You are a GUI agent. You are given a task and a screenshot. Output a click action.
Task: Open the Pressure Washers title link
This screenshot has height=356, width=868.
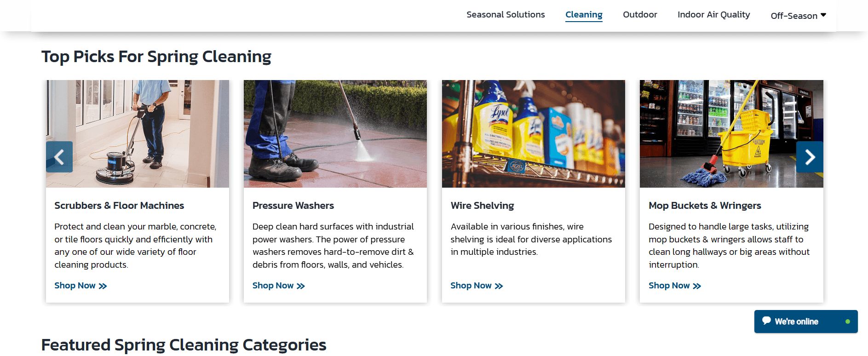(293, 206)
